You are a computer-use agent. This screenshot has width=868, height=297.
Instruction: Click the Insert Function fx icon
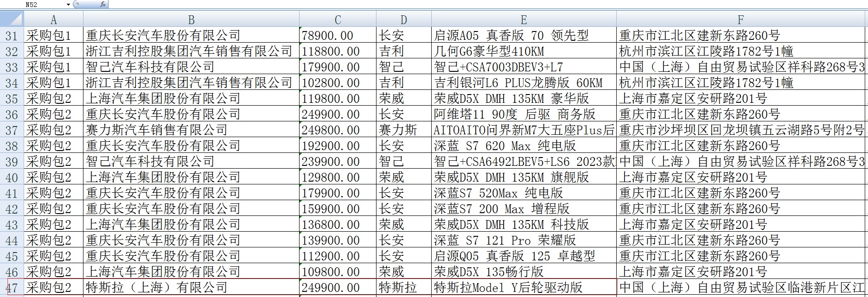pos(102,4)
